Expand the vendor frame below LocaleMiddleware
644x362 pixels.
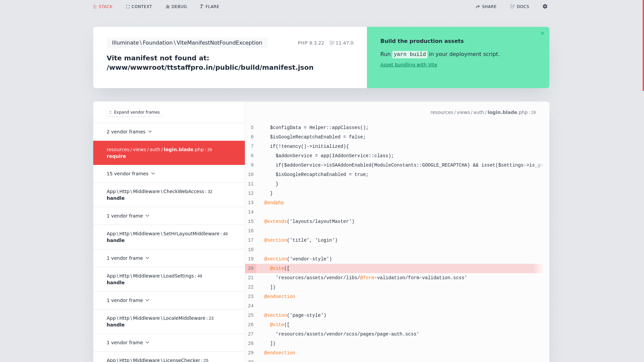169,343
